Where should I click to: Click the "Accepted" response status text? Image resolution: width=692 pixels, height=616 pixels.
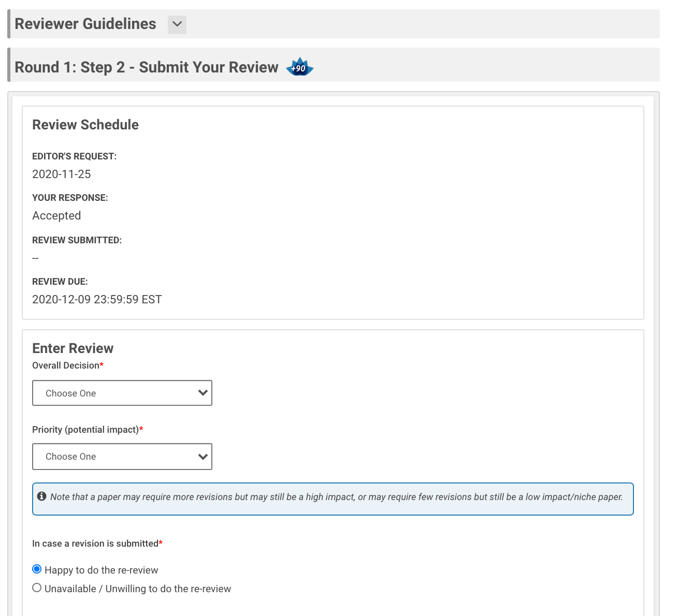(56, 216)
